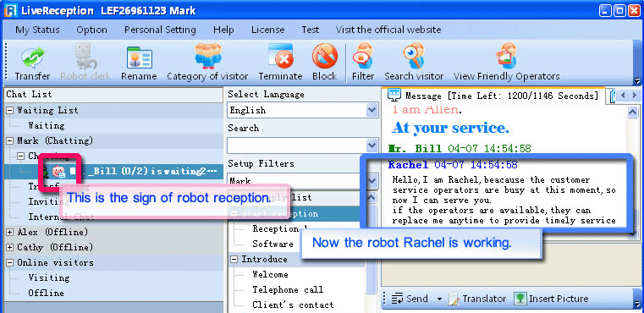Click the LiveReception app icon in title bar

pos(11,10)
